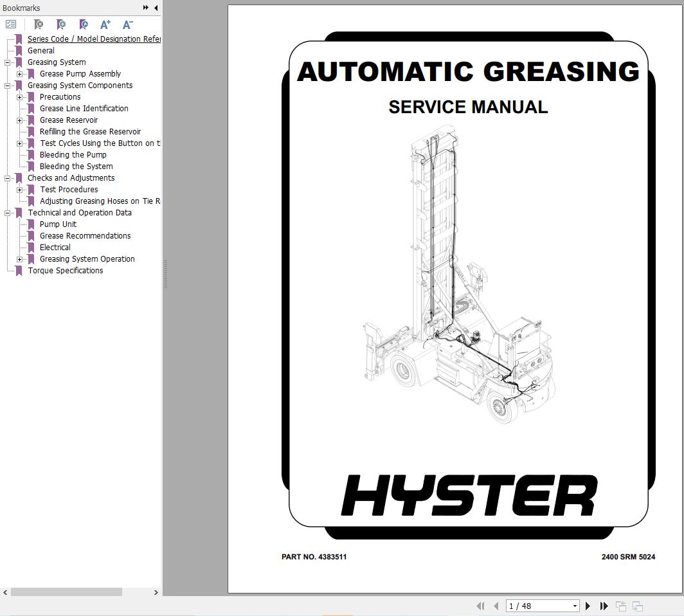Jump to Grease Reservoir bookmark
684x616 pixels.
coord(69,120)
